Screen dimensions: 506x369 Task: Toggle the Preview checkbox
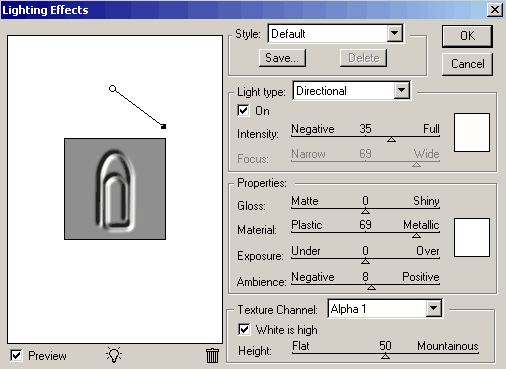16,355
